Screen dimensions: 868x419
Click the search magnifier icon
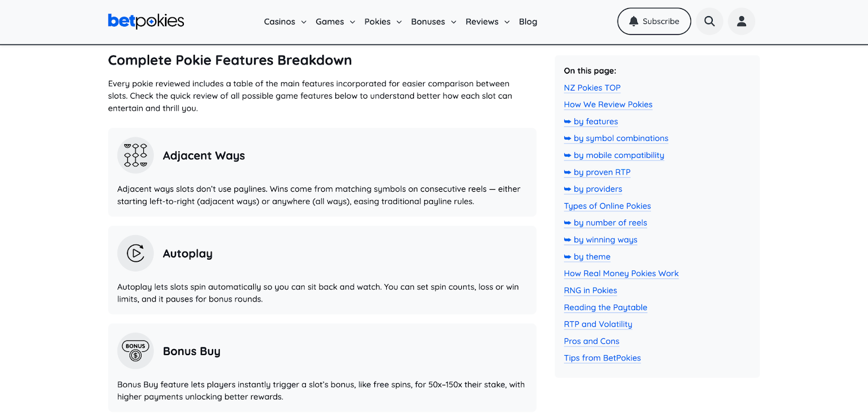point(709,22)
